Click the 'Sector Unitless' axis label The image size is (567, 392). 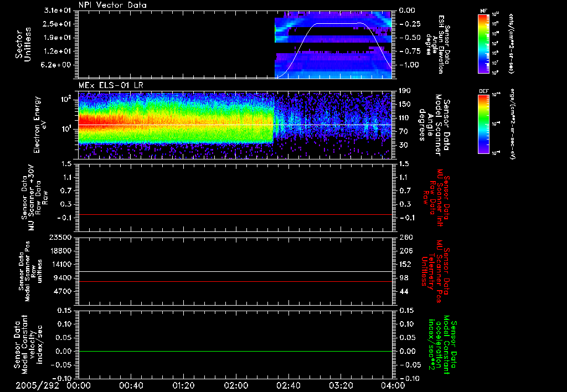pyautogui.click(x=23, y=44)
